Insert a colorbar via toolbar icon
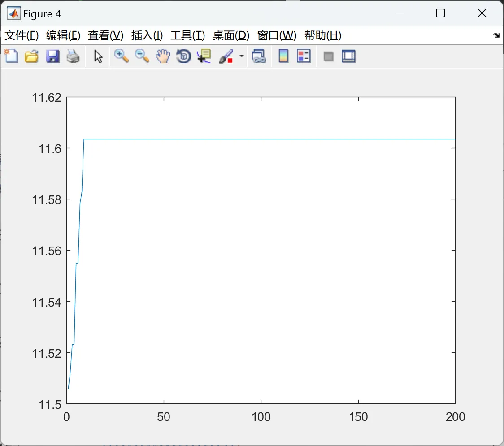 [283, 56]
